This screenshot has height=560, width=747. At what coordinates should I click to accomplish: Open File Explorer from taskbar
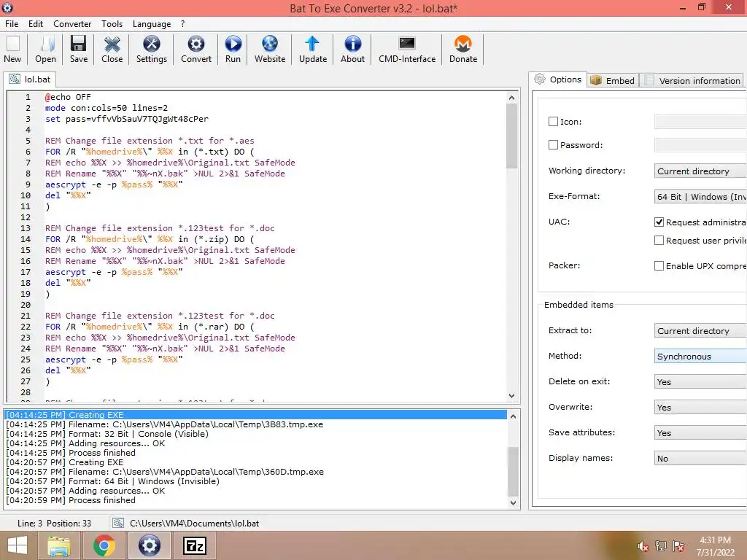pos(59,545)
